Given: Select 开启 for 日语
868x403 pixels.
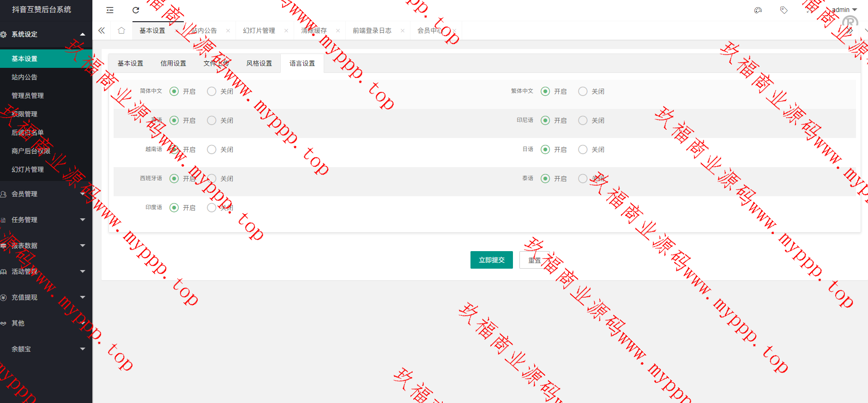Looking at the screenshot, I should click(545, 150).
